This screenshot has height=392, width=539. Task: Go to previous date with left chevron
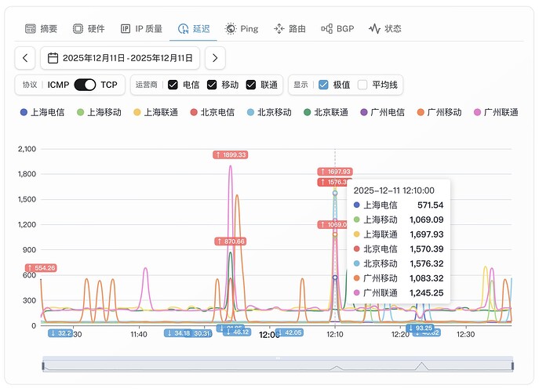pyautogui.click(x=25, y=58)
